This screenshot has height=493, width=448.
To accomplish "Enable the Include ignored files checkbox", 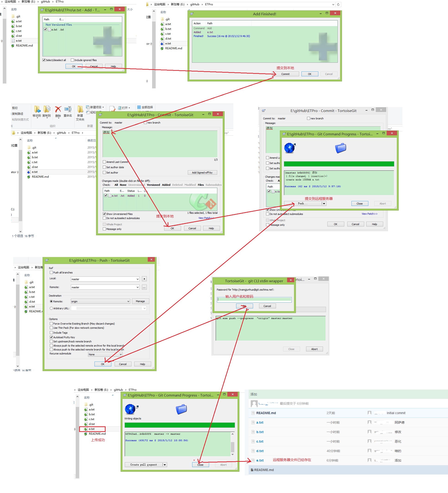I will tap(72, 60).
